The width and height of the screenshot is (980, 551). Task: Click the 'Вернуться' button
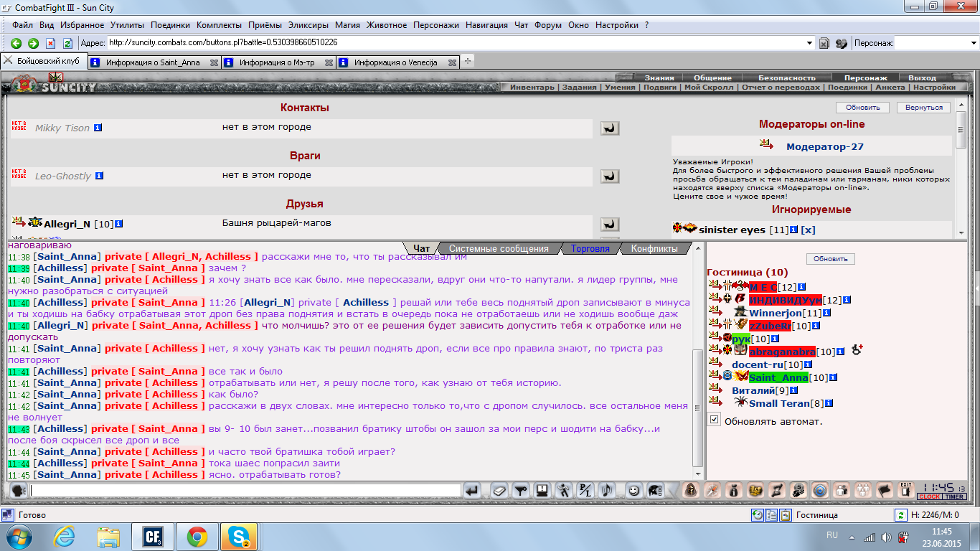(924, 108)
